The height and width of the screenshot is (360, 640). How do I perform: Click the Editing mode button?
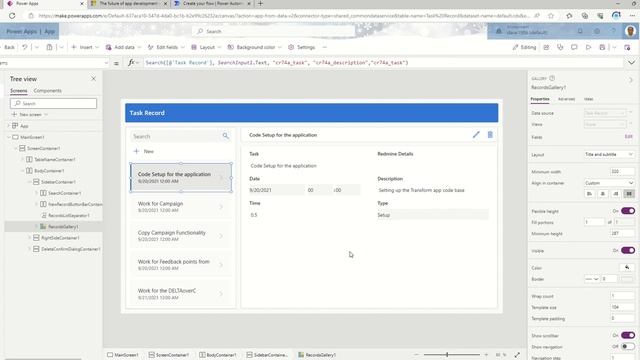(x=524, y=47)
